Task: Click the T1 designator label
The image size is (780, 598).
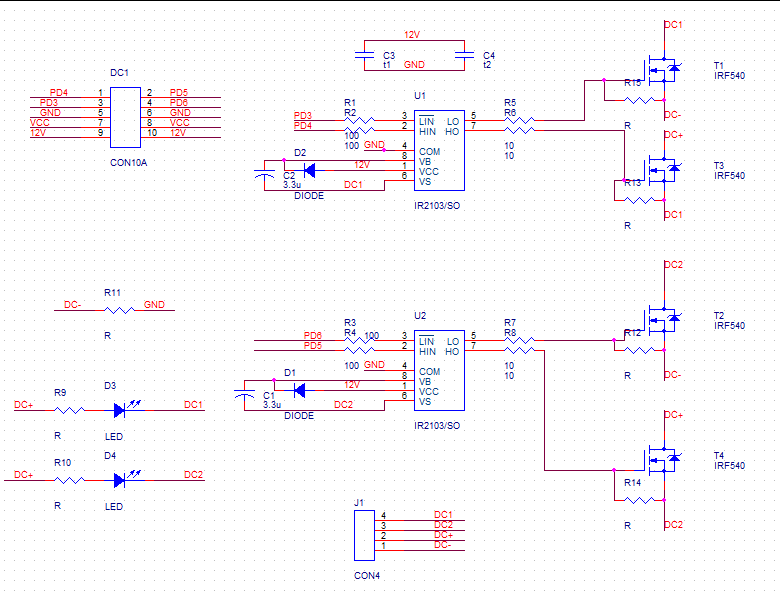Action: (719, 66)
